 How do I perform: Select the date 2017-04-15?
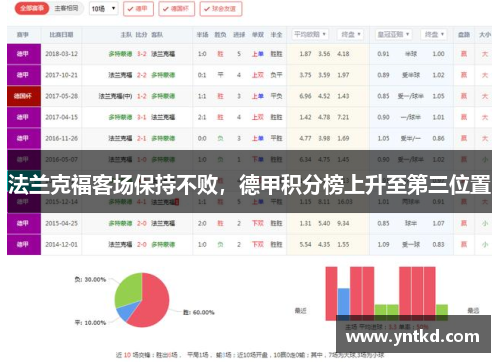(x=61, y=117)
